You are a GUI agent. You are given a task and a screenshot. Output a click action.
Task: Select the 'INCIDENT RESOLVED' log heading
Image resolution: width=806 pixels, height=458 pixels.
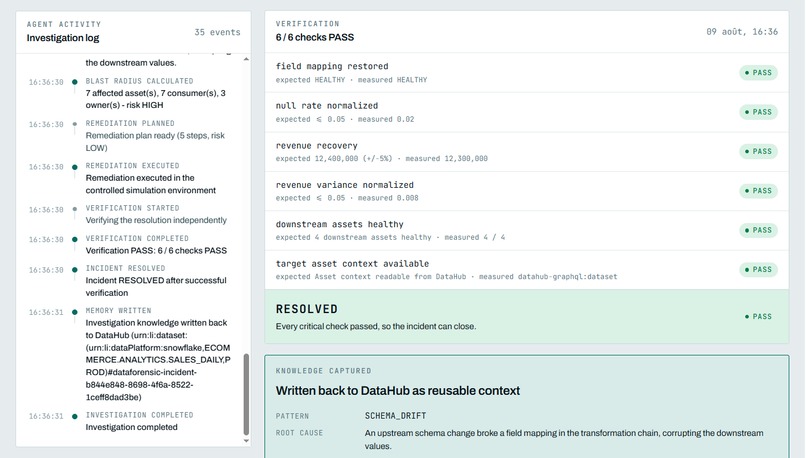coord(125,268)
